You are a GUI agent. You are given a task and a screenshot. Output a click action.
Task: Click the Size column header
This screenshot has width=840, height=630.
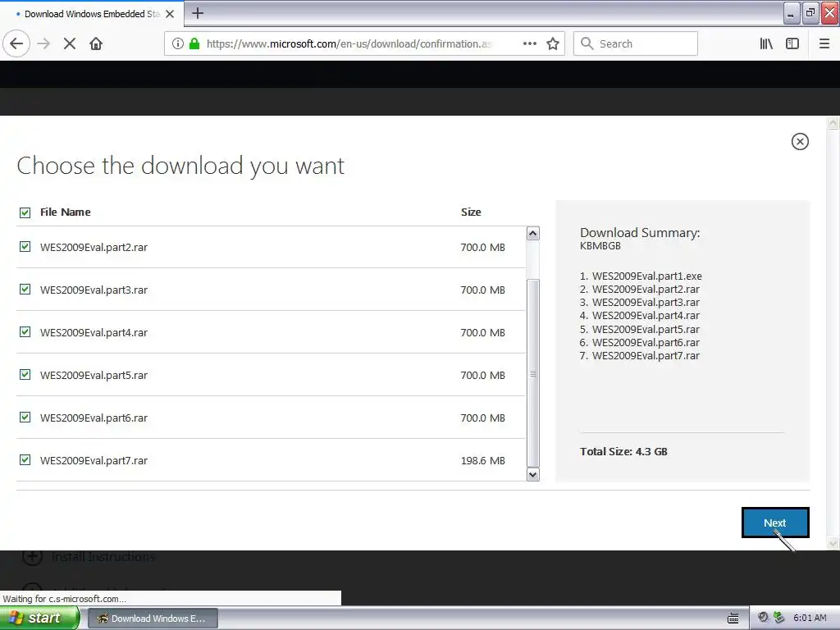pyautogui.click(x=471, y=212)
